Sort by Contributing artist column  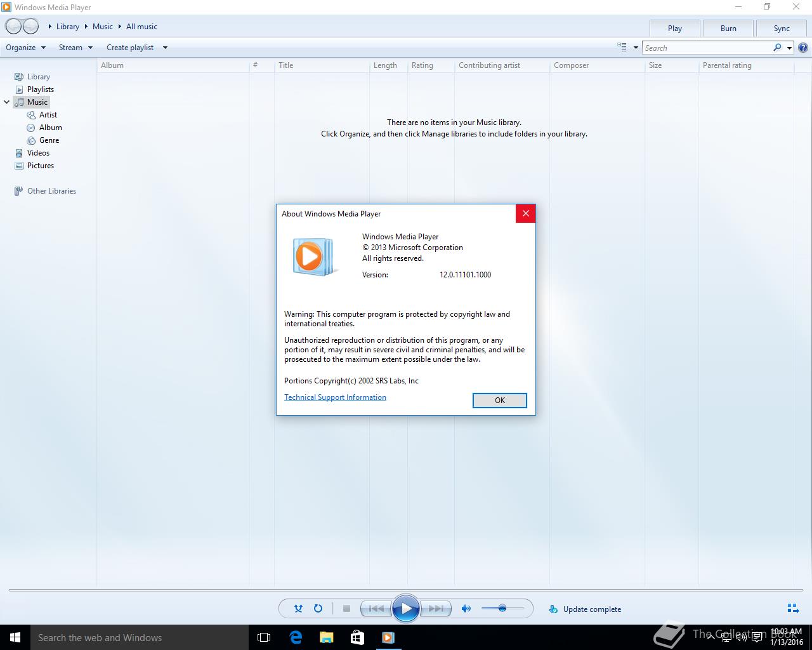point(502,65)
